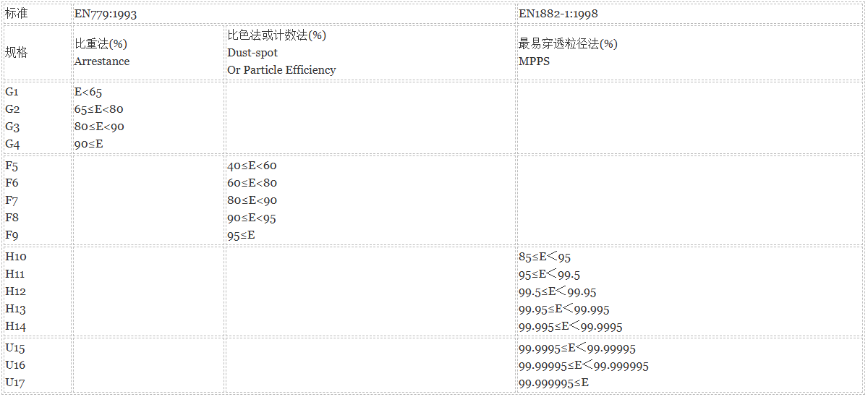Click the F9 value 95≤E
This screenshot has height=397, width=868.
click(241, 235)
